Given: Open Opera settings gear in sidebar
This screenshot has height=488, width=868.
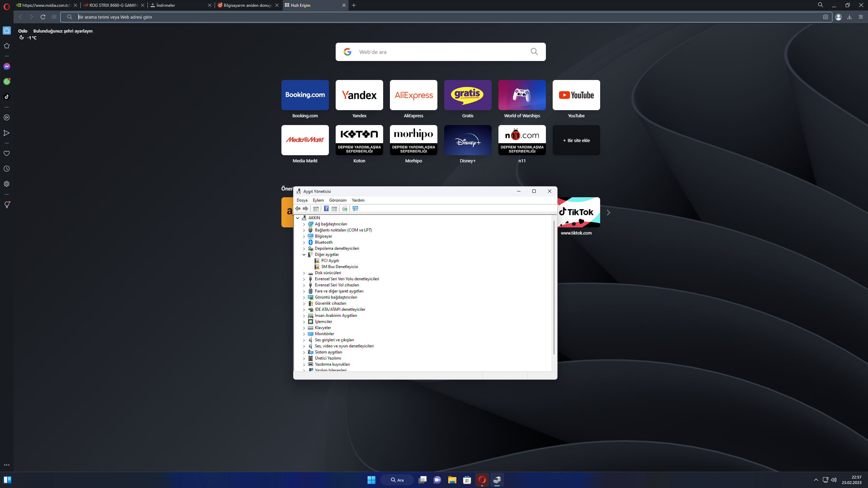Looking at the screenshot, I should tap(7, 184).
